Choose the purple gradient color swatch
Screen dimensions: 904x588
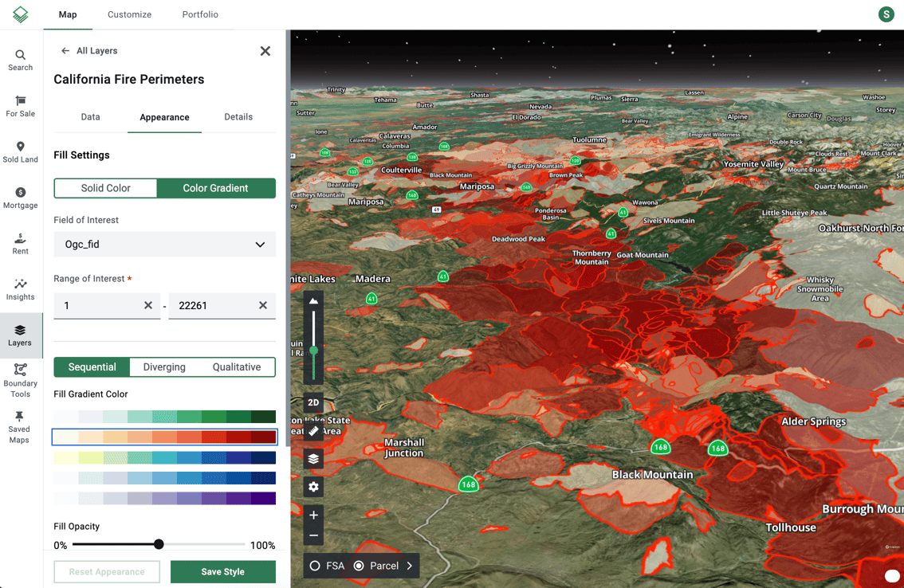(x=164, y=499)
